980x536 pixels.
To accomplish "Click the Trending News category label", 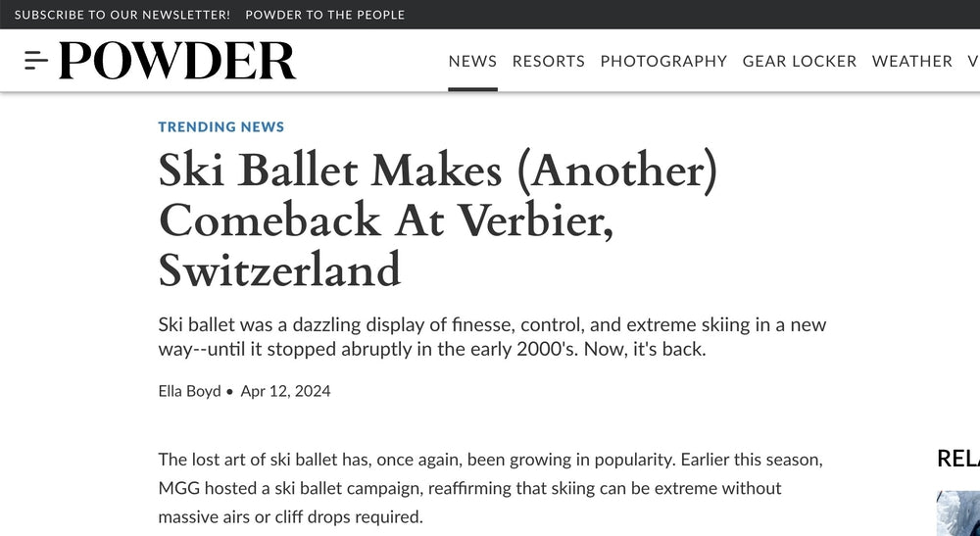I will 221,126.
